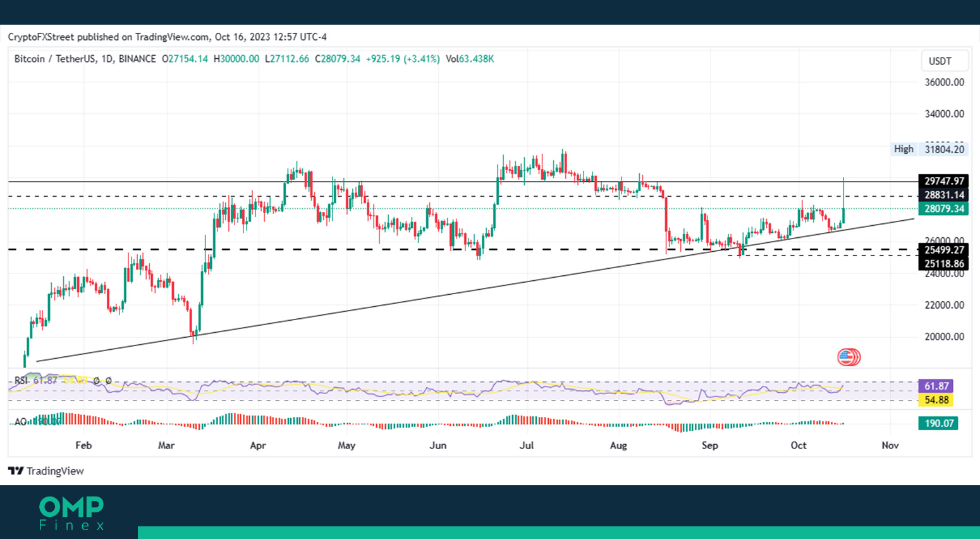This screenshot has width=980, height=539.
Task: Select the RSI indicator label
Action: point(21,380)
